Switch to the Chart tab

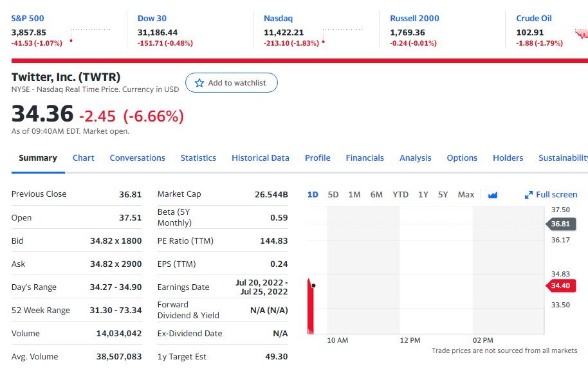pyautogui.click(x=83, y=158)
